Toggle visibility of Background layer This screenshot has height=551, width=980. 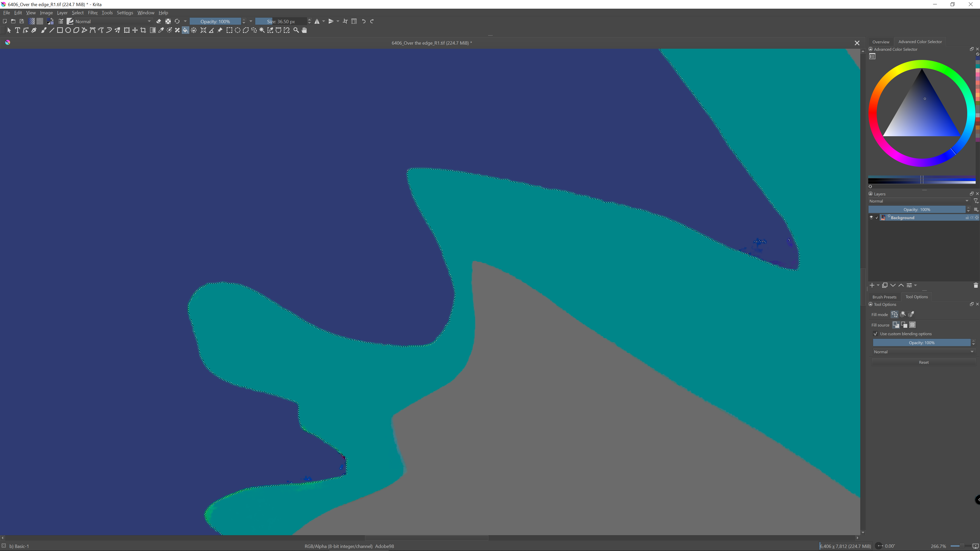[x=871, y=218]
